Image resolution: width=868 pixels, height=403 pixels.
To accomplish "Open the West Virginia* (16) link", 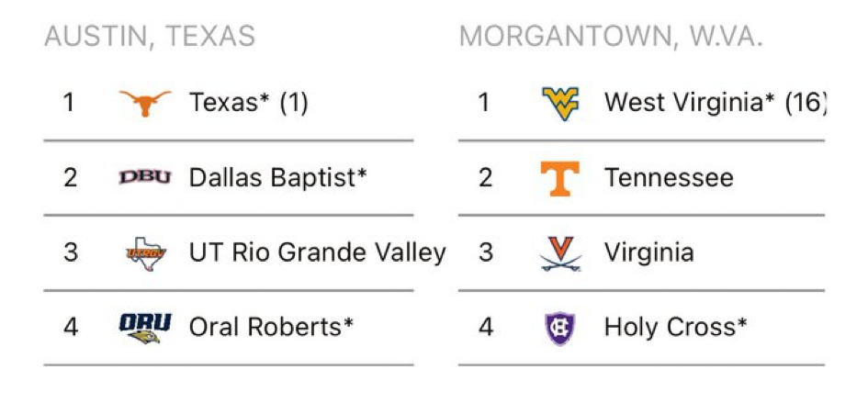I will (716, 103).
